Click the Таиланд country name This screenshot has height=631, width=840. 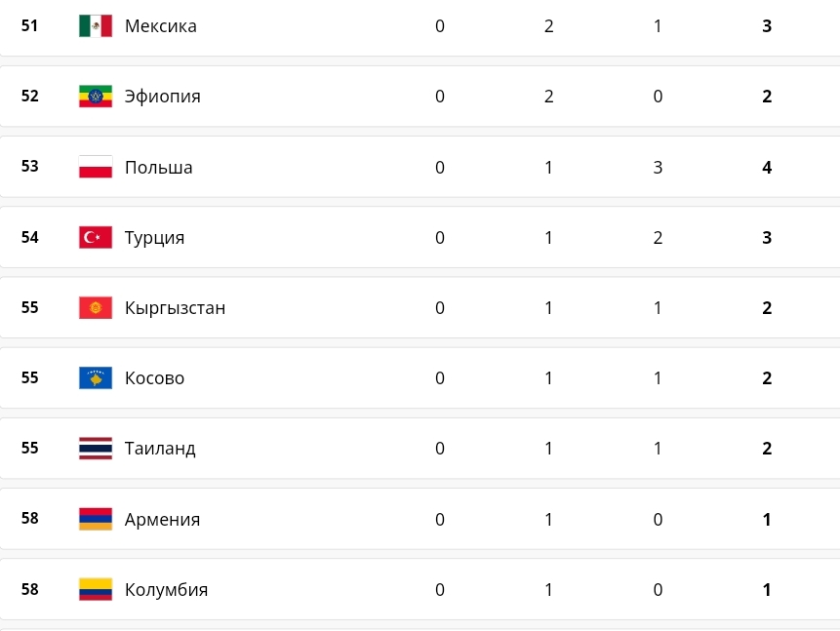click(160, 449)
